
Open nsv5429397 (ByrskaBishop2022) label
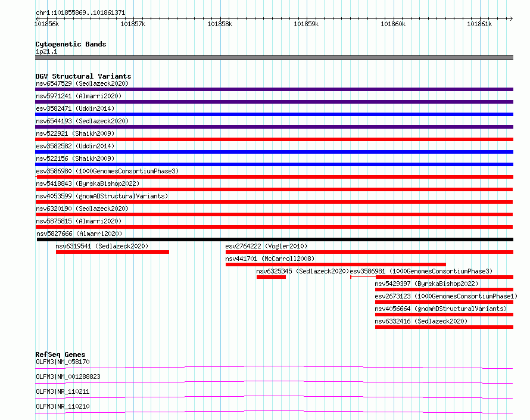point(426,284)
